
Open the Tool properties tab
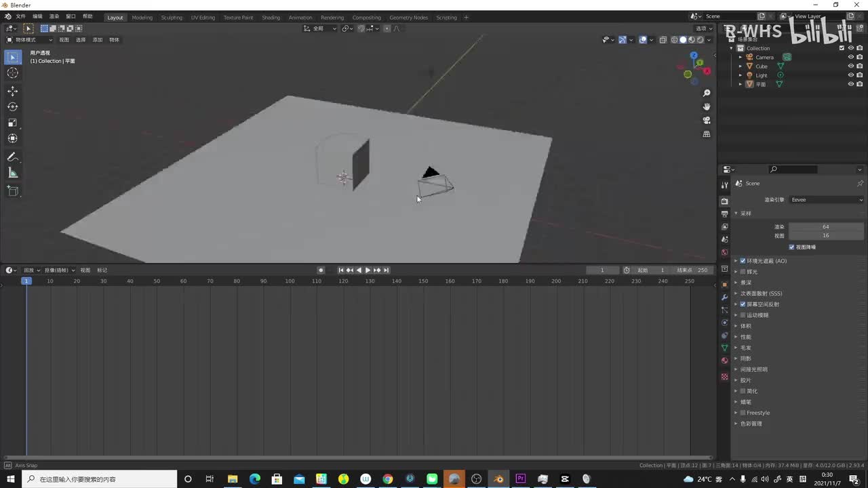724,184
